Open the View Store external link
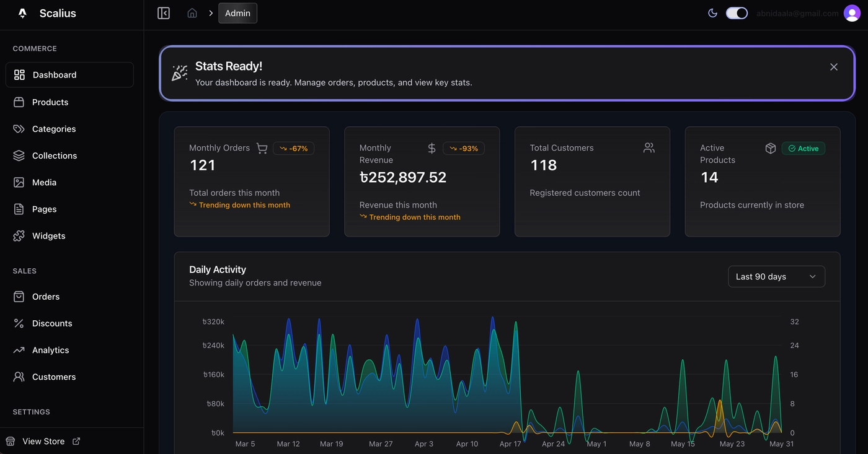Image resolution: width=868 pixels, height=454 pixels. point(76,441)
